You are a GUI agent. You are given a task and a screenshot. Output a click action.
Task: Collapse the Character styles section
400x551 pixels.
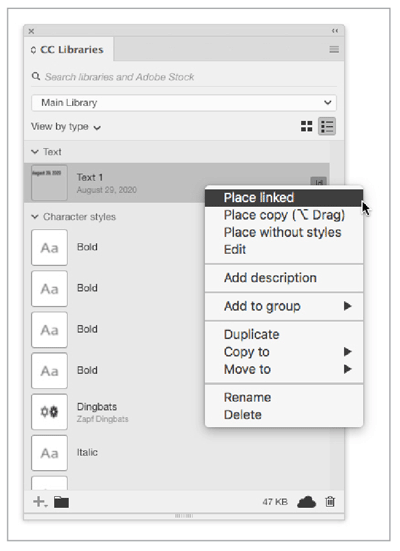coord(35,216)
